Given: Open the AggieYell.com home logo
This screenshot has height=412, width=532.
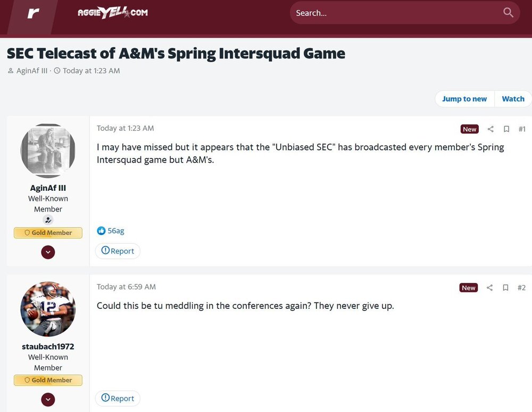Looking at the screenshot, I should tap(113, 13).
